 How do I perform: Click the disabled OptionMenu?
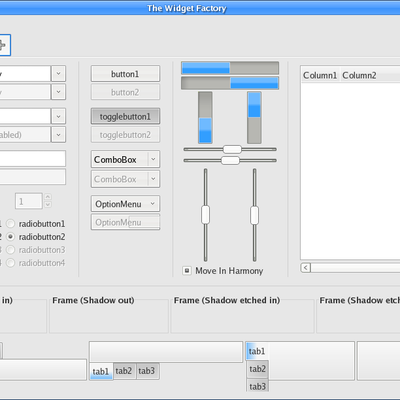click(x=125, y=222)
